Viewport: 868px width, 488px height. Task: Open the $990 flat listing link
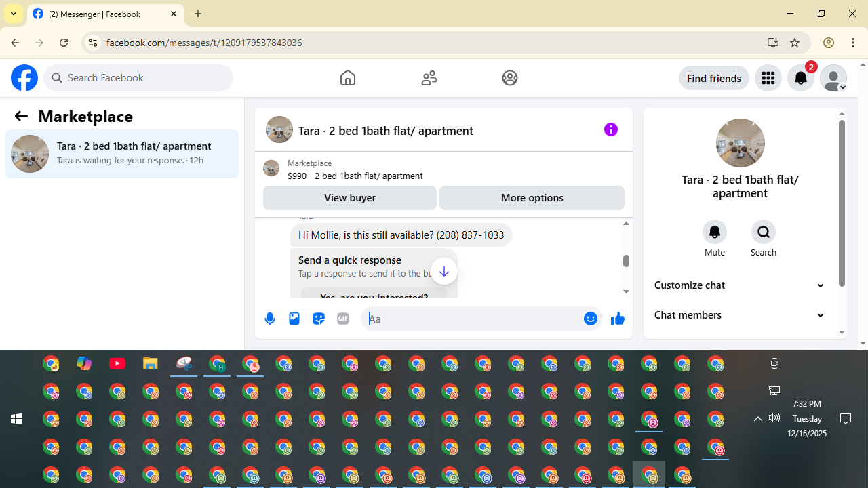[x=355, y=176]
